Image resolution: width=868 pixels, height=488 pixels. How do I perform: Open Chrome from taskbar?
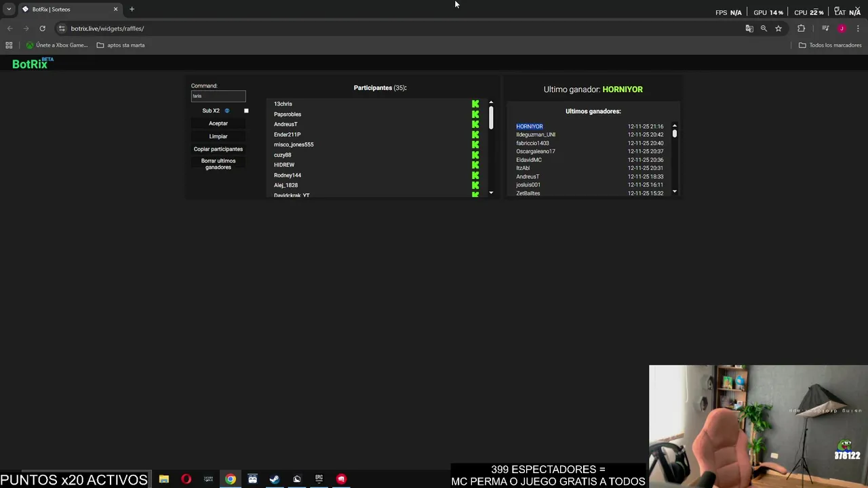click(231, 479)
